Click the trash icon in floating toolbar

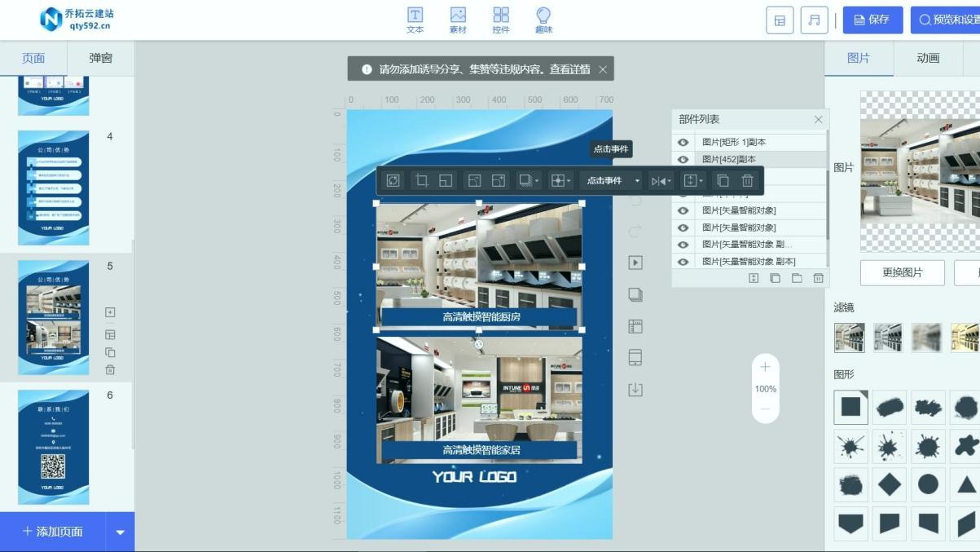point(747,180)
